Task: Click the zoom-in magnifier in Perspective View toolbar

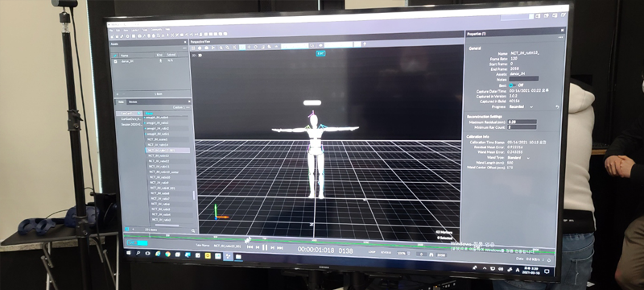Action: 221,48
